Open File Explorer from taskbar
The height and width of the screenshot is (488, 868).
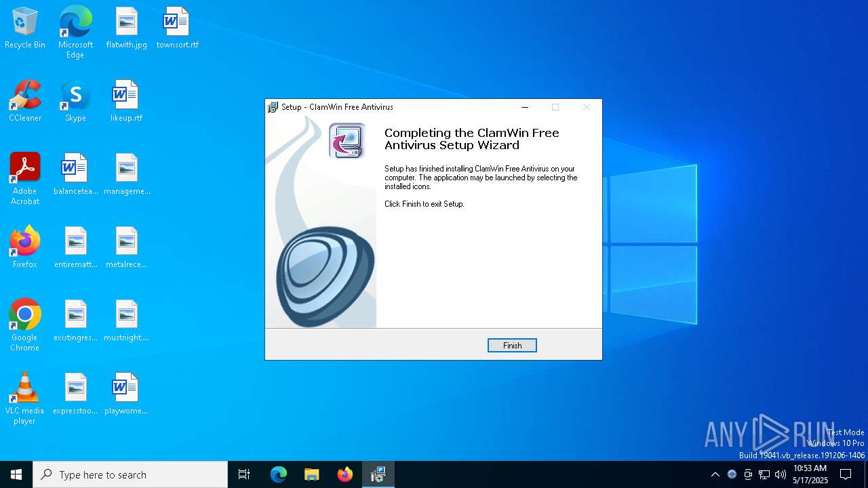(x=311, y=474)
